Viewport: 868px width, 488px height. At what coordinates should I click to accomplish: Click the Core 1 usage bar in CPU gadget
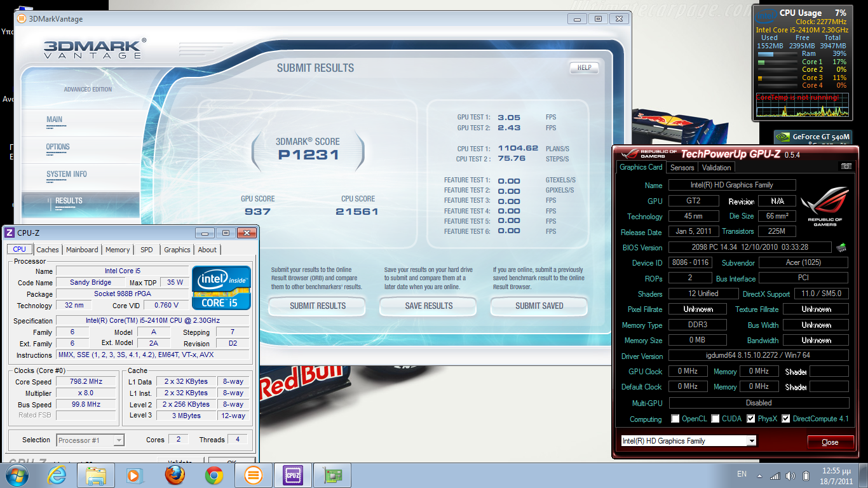click(778, 62)
